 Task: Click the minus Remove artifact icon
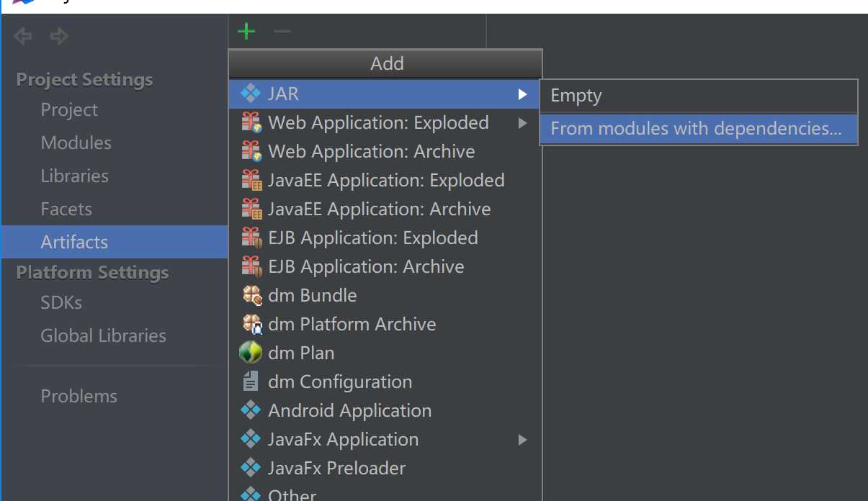[282, 31]
